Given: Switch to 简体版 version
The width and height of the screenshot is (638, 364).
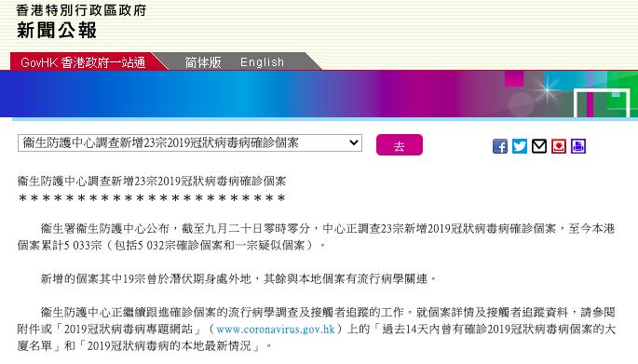Looking at the screenshot, I should pos(203,61).
